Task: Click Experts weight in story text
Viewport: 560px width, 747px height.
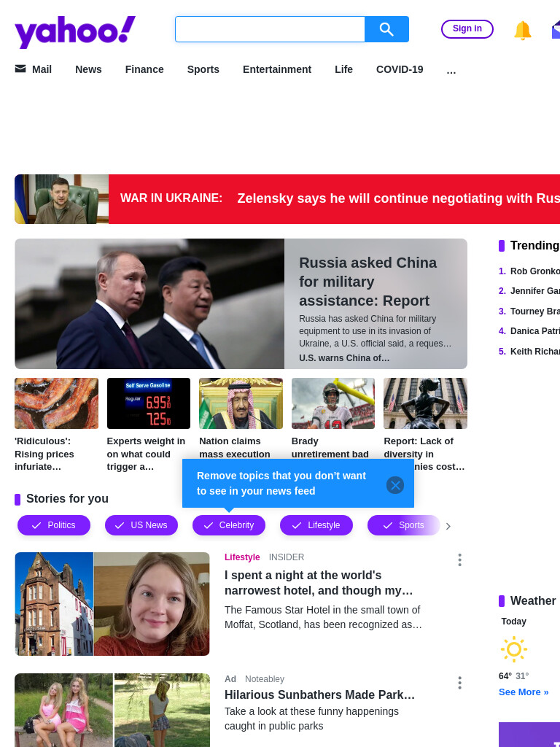Action: point(146,454)
